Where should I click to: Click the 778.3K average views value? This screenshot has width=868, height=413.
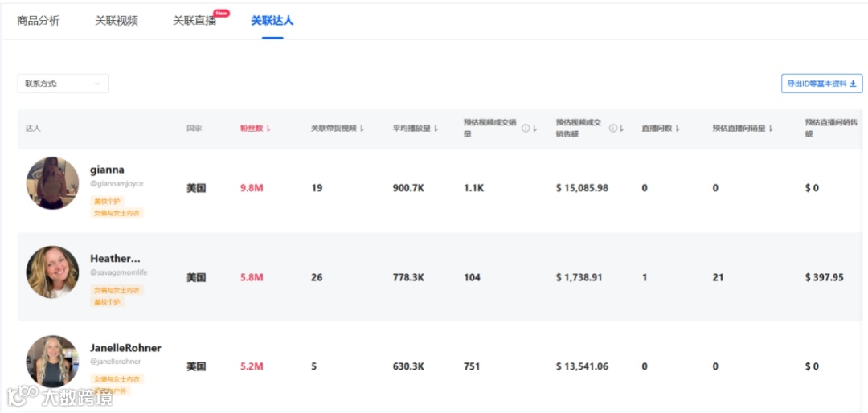[408, 277]
